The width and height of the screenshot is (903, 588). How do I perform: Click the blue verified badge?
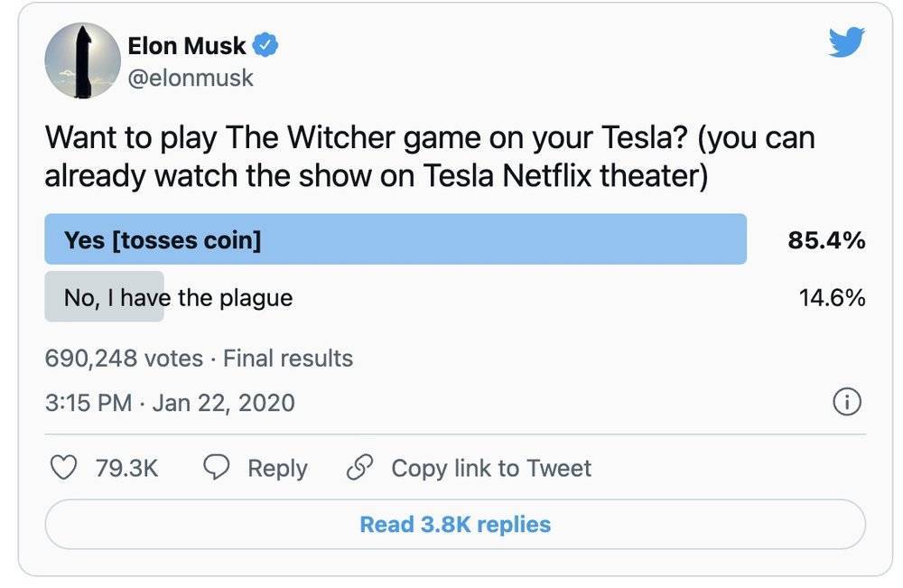[x=266, y=45]
